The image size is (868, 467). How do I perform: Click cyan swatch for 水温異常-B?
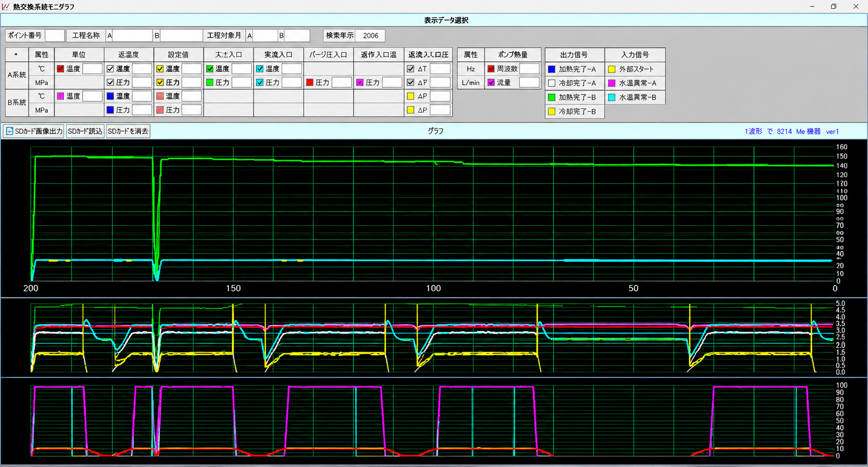pos(612,97)
